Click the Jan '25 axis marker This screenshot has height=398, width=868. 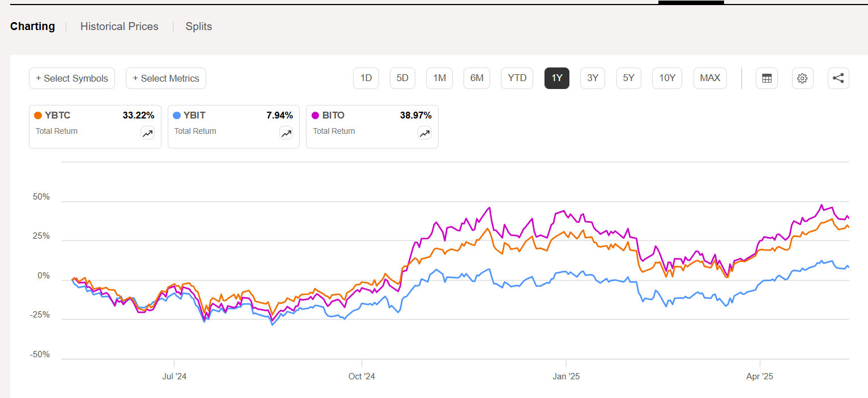[566, 376]
